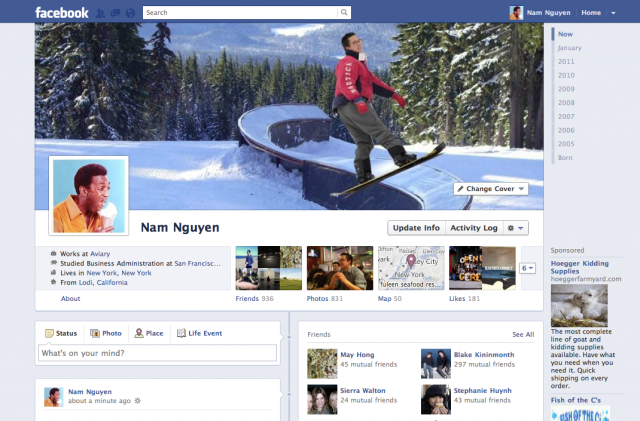
Task: Jump to 2007 on timeline
Action: click(x=566, y=116)
